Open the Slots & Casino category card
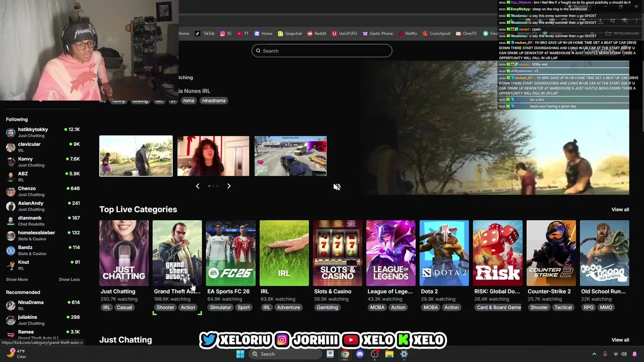 (x=337, y=253)
